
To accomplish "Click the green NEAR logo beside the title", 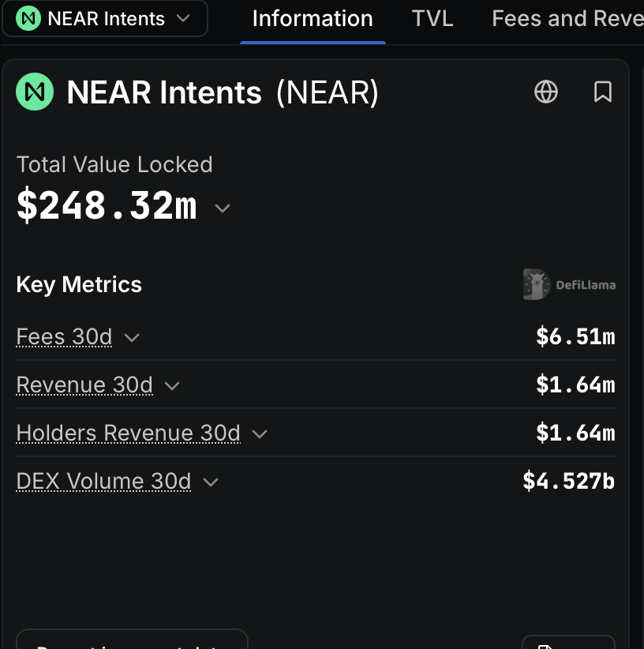I will [35, 92].
